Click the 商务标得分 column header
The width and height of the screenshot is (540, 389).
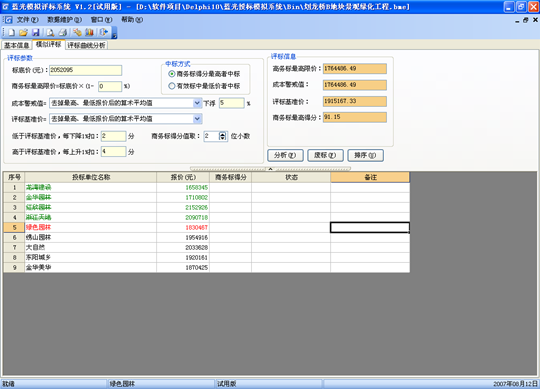[x=230, y=177]
